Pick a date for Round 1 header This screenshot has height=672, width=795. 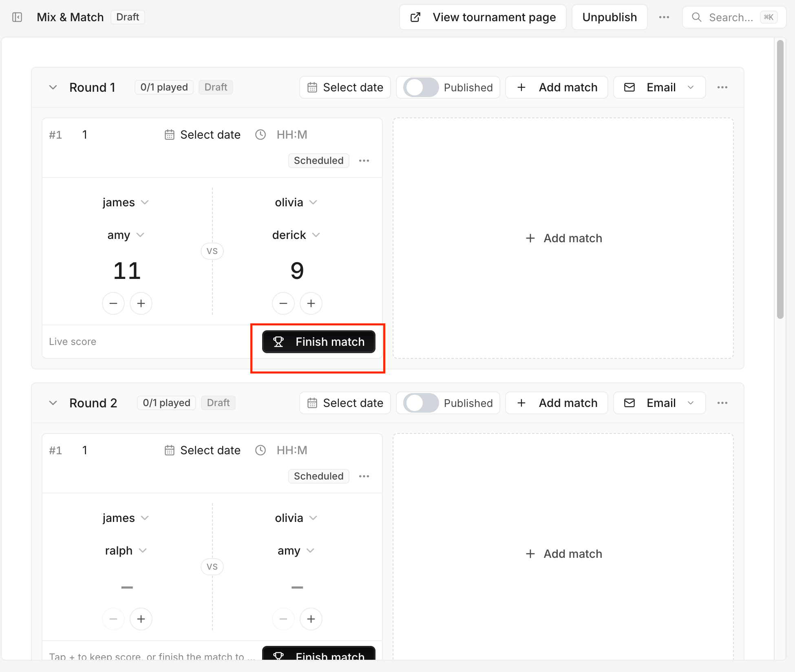pyautogui.click(x=345, y=87)
